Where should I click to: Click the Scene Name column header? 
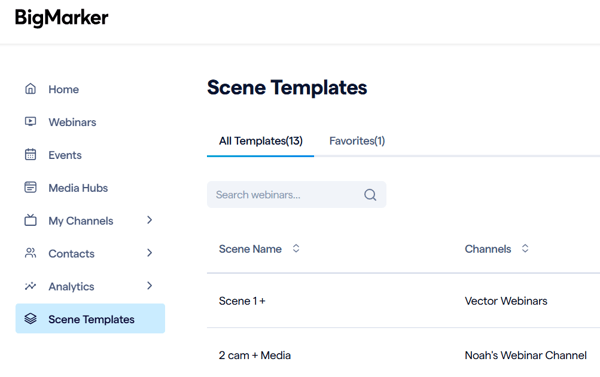tap(250, 249)
